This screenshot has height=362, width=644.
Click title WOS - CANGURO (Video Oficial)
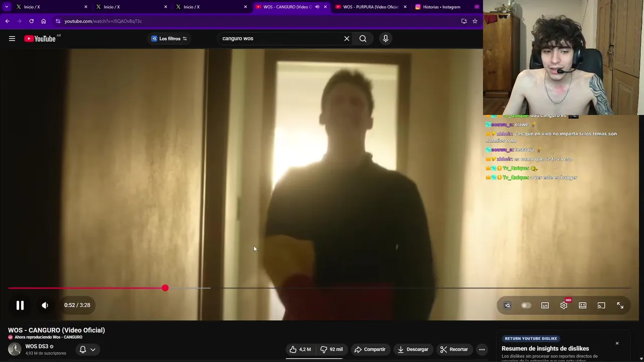(56, 330)
